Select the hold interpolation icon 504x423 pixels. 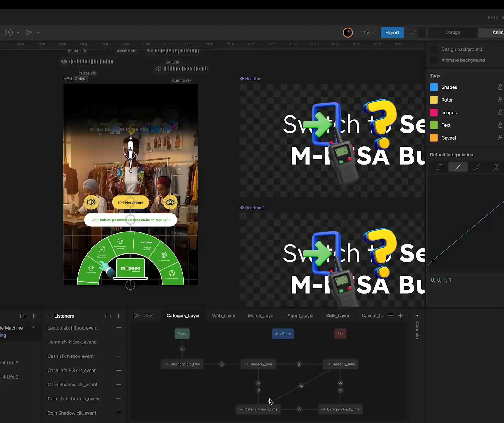point(439,167)
